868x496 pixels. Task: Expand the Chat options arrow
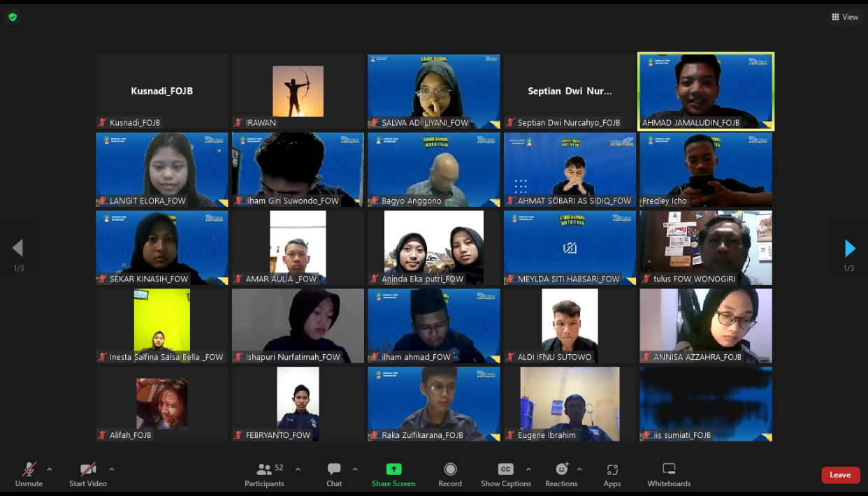355,469
